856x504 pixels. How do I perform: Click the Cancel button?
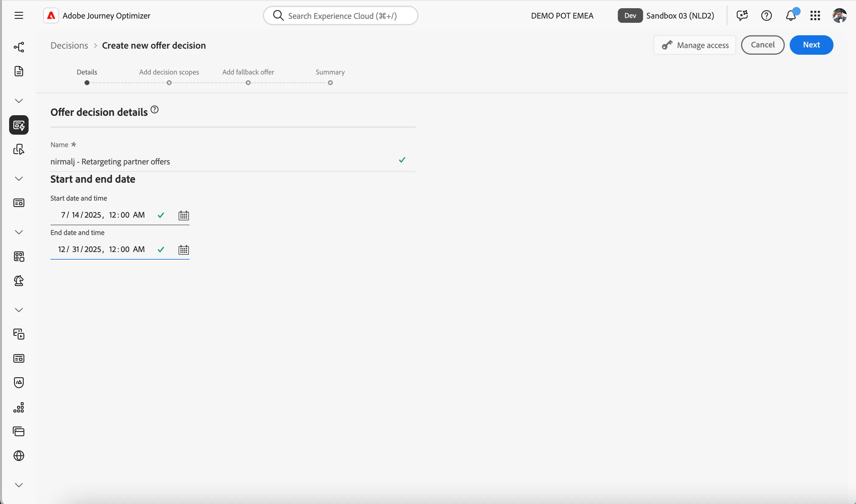763,45
